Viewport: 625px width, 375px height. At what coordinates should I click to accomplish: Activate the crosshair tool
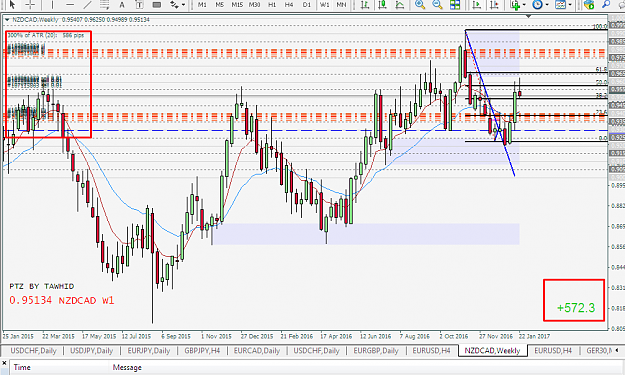[30, 4]
